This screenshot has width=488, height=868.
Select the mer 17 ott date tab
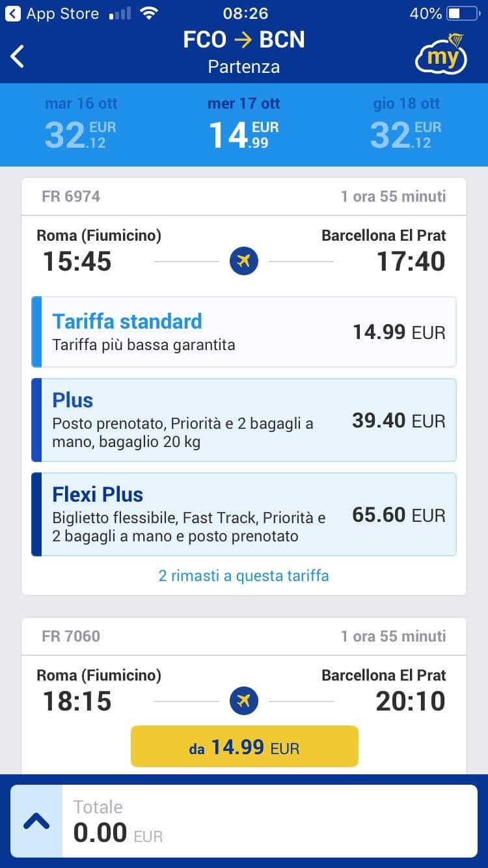[244, 125]
